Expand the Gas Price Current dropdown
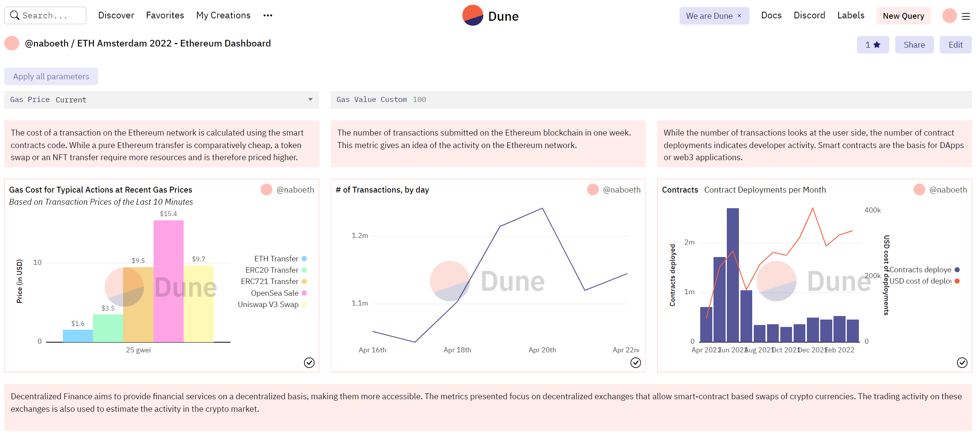The height and width of the screenshot is (434, 980). [x=162, y=100]
